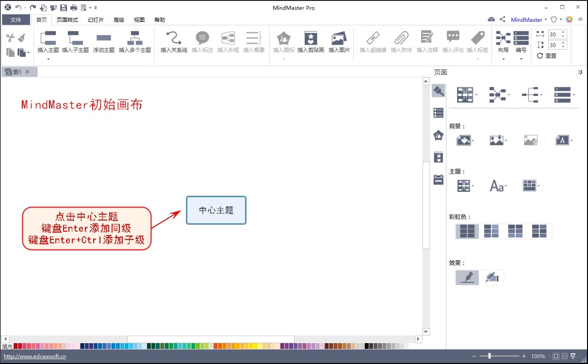
Task: Pin the 页面 side panel
Action: (x=580, y=72)
